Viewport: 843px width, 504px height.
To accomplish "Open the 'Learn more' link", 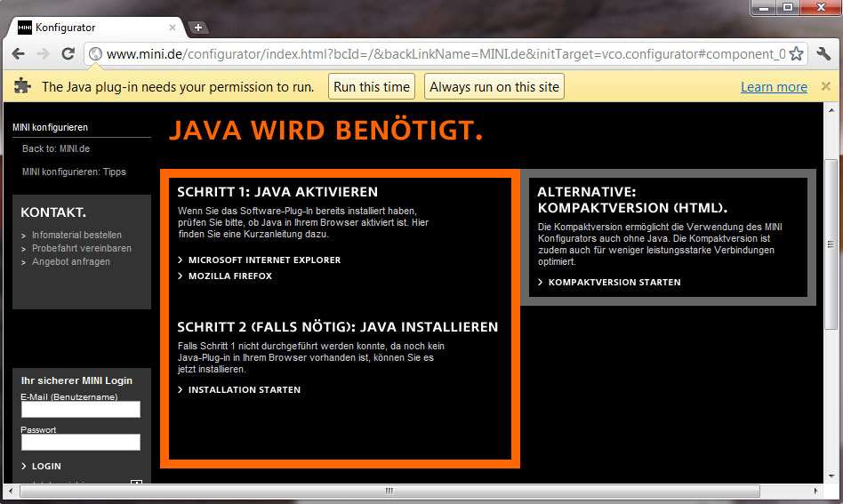I will click(774, 87).
